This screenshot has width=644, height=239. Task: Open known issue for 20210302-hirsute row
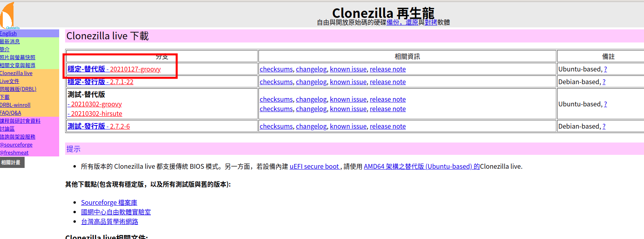[348, 109]
